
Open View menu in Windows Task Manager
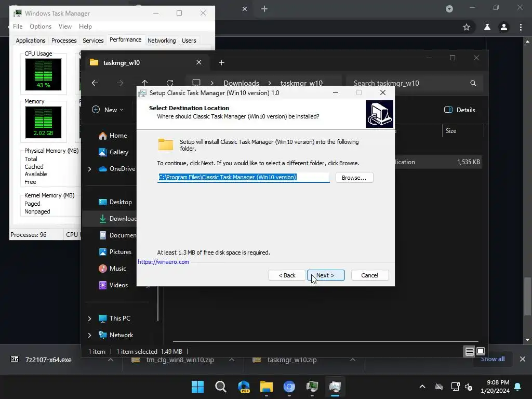65,26
